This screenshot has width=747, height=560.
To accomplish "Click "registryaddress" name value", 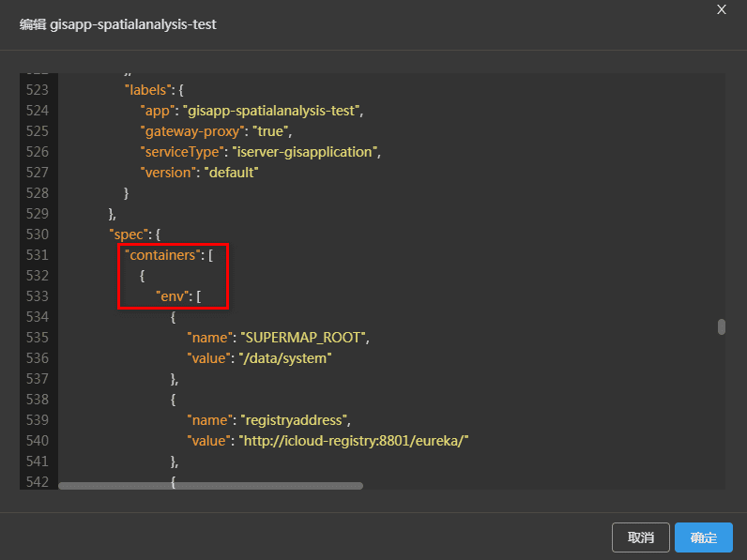I will point(294,420).
